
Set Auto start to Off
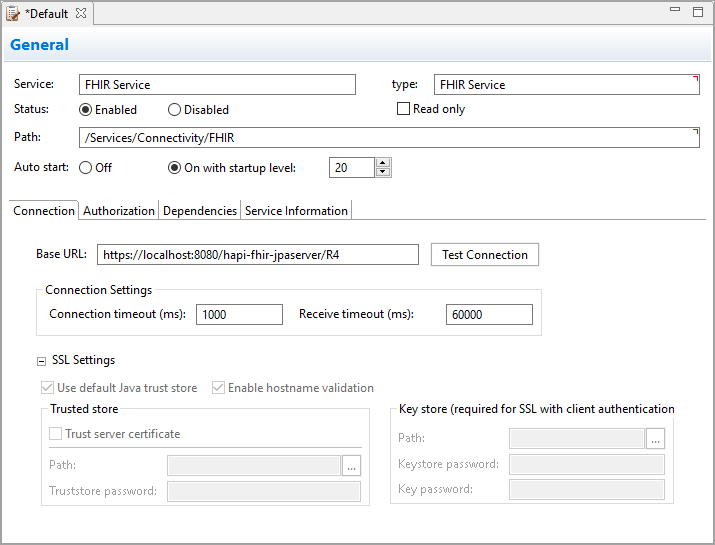85,168
